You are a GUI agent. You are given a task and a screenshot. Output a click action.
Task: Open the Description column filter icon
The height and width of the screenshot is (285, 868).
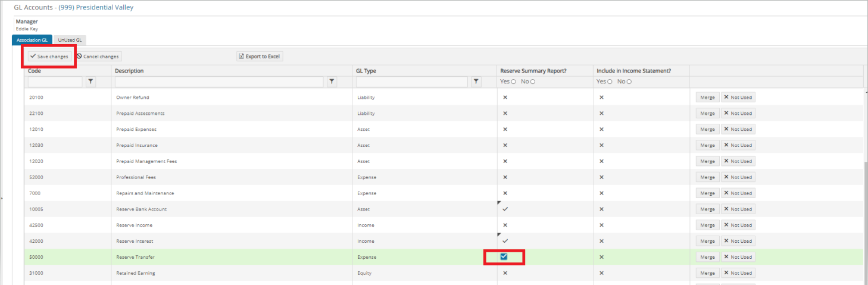(x=332, y=82)
